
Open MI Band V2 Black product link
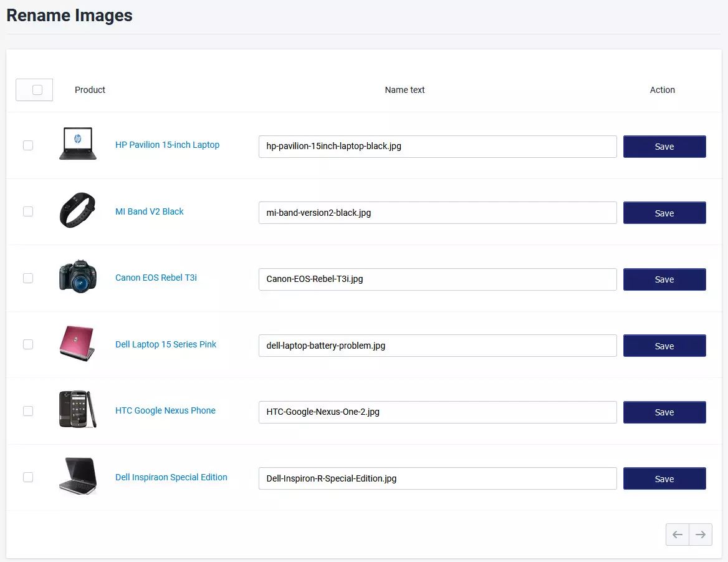(x=150, y=212)
